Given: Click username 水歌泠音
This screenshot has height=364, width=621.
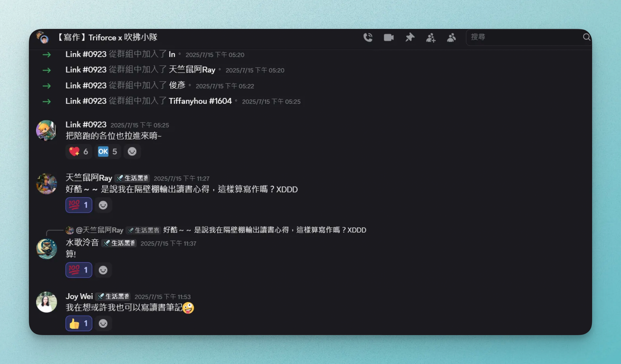Looking at the screenshot, I should tap(82, 243).
